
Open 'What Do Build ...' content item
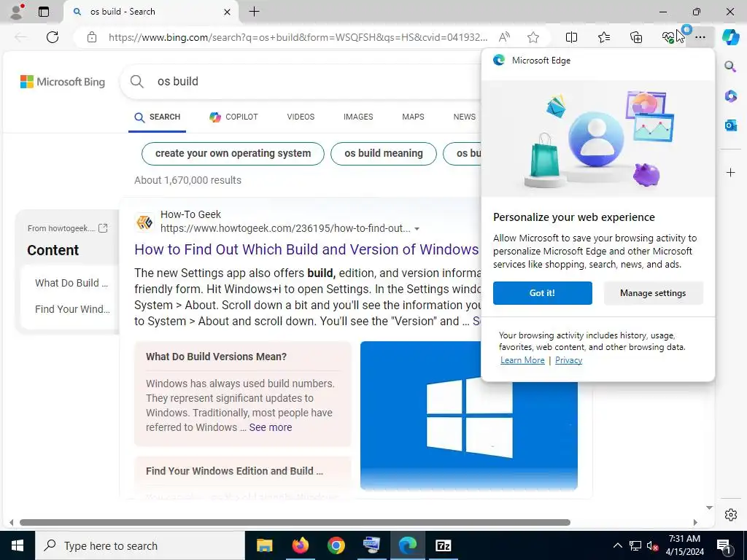[x=71, y=283]
